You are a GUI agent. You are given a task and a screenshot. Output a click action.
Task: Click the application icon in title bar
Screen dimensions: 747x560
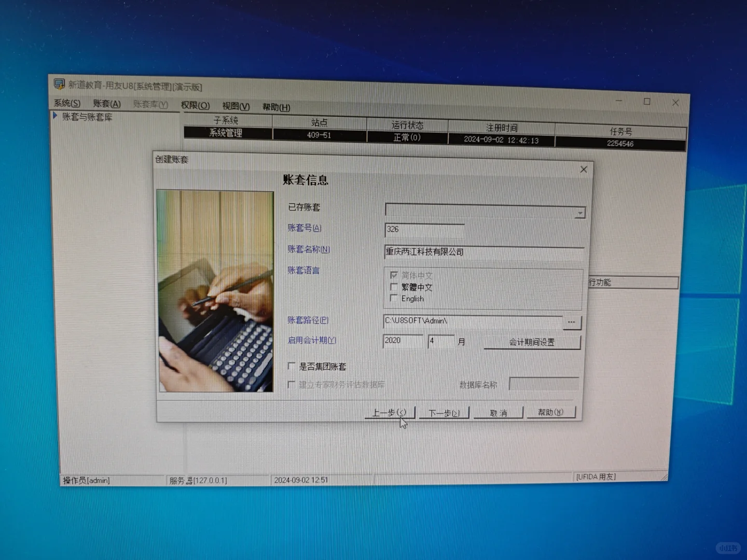(59, 84)
